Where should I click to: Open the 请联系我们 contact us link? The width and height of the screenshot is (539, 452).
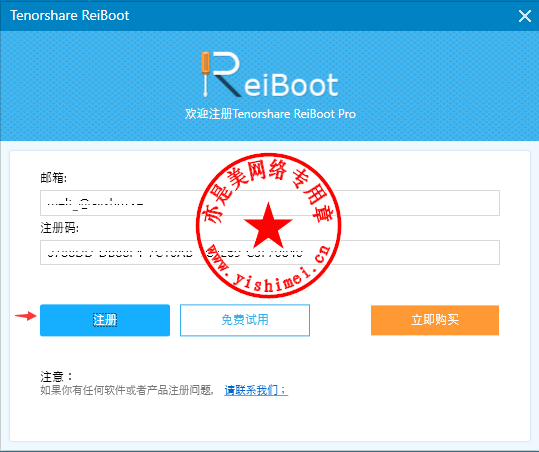click(256, 390)
